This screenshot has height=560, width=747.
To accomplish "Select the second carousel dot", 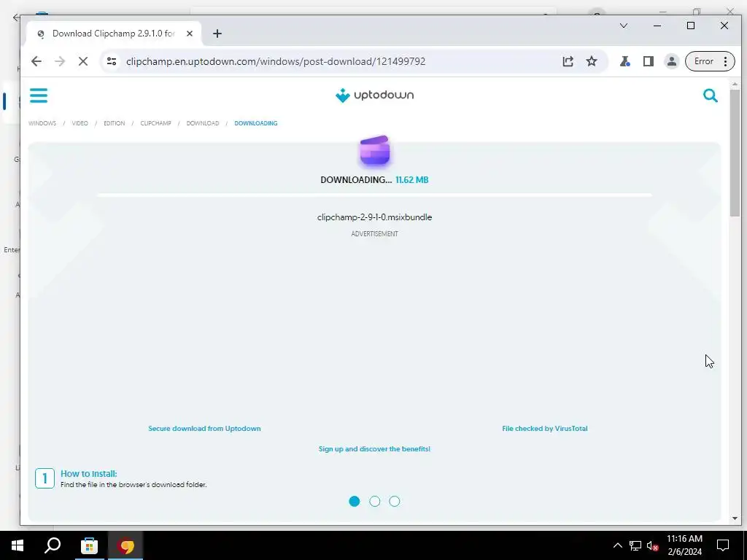I will pos(375,502).
